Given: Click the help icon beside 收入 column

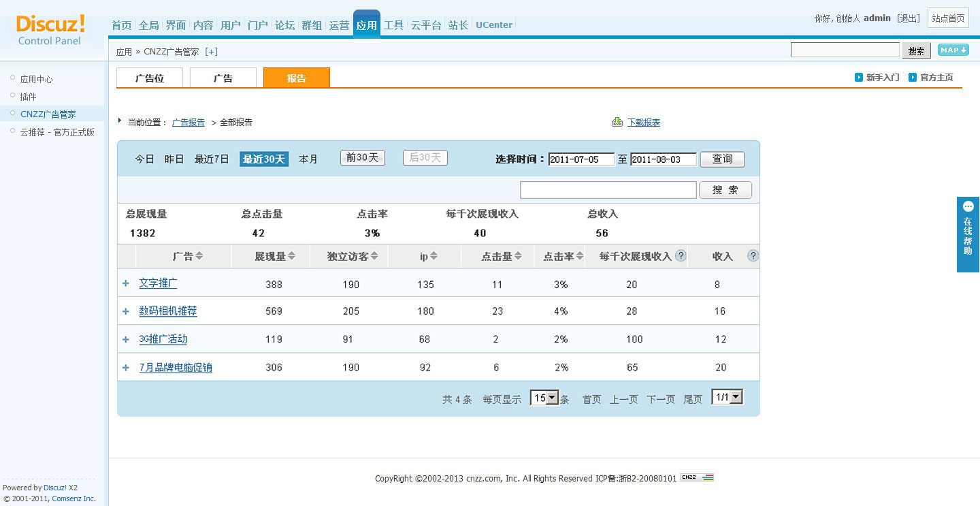Looking at the screenshot, I should tap(753, 256).
